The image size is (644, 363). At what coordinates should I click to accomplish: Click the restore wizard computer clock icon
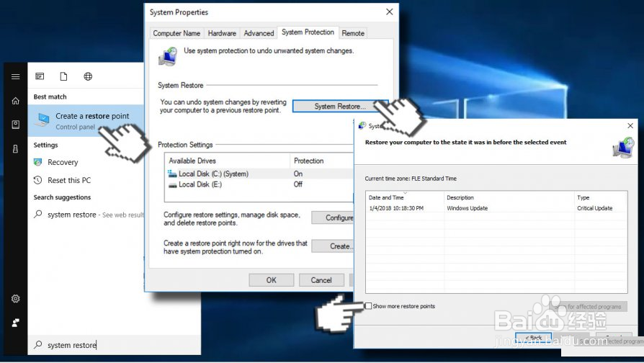[x=623, y=148]
